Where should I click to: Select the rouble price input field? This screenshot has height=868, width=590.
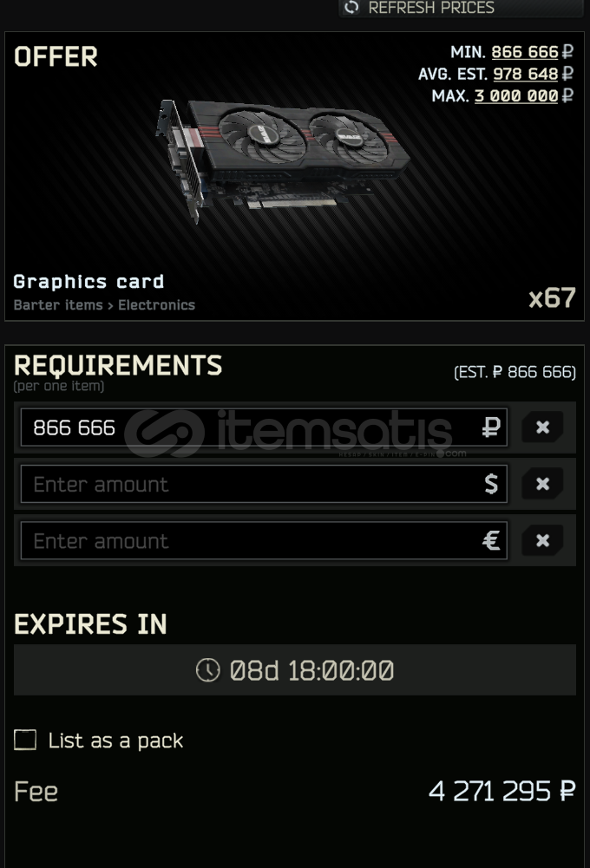click(264, 427)
